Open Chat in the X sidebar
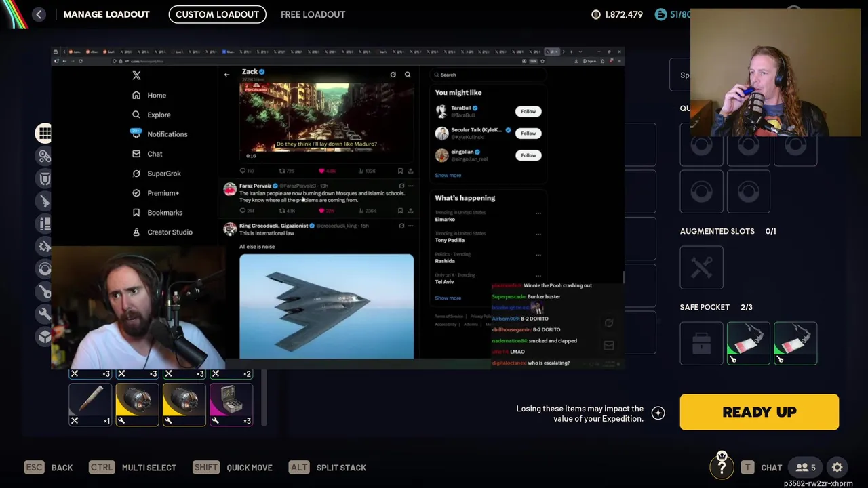This screenshot has height=488, width=868. click(x=147, y=154)
